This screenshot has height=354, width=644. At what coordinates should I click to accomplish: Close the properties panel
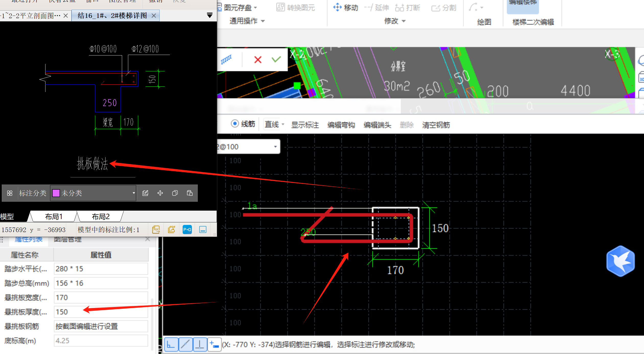148,239
